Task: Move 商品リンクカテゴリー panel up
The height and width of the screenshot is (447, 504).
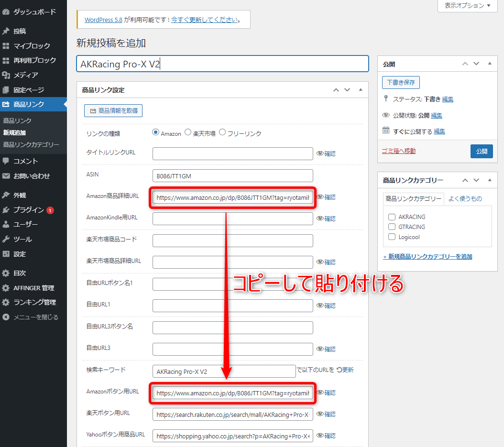Action: (x=465, y=180)
